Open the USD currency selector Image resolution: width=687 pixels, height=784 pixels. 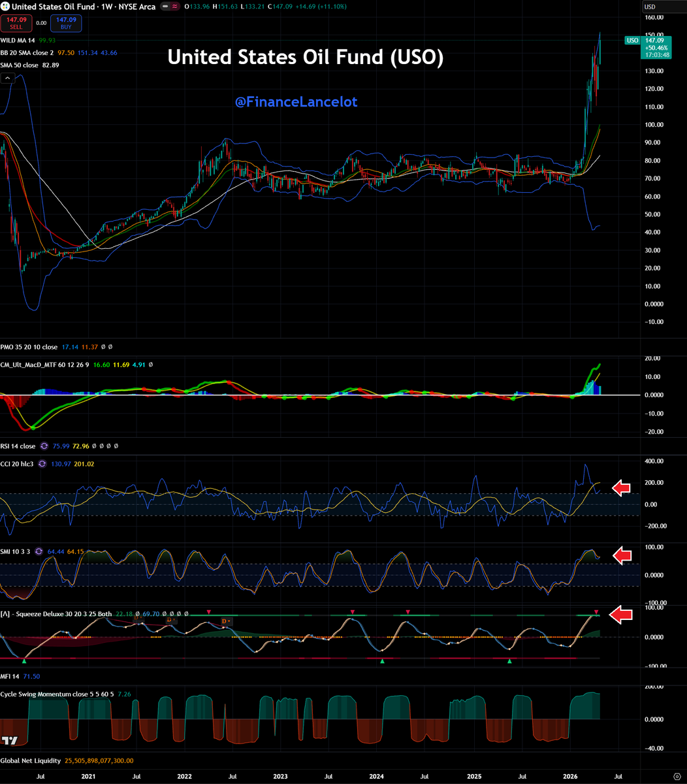pos(663,7)
